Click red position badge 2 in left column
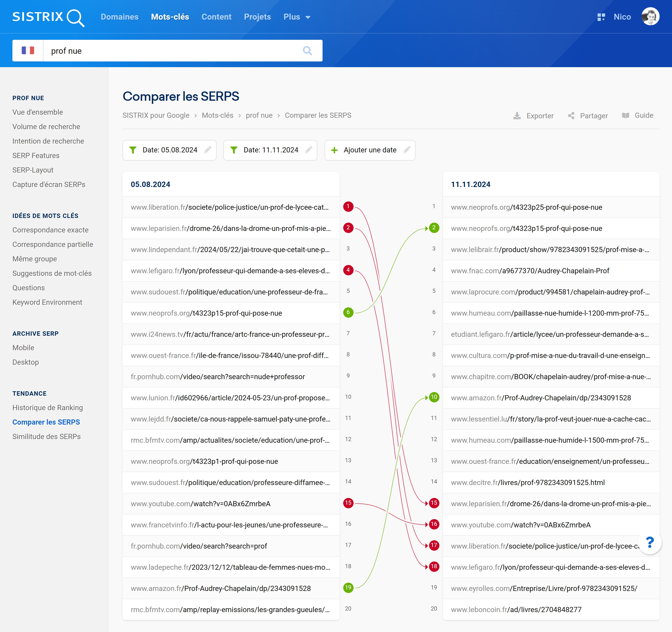This screenshot has height=632, width=672. coord(348,228)
